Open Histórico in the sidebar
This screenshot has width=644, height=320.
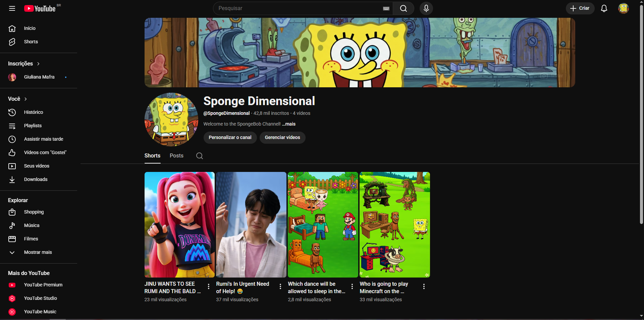[34, 112]
